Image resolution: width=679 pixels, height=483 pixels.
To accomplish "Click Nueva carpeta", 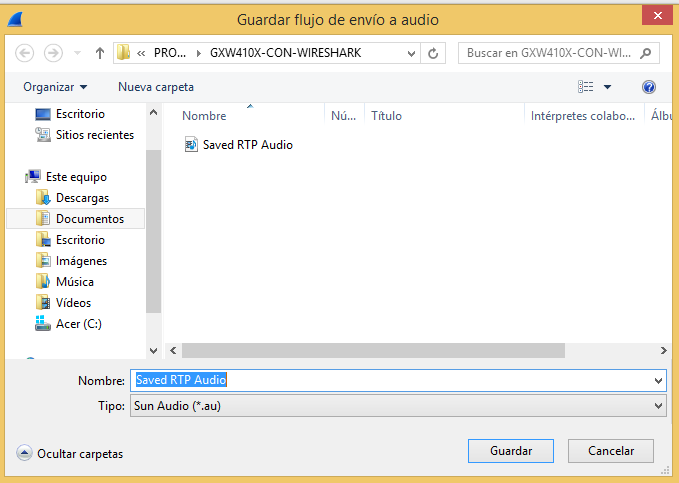I will tap(156, 87).
